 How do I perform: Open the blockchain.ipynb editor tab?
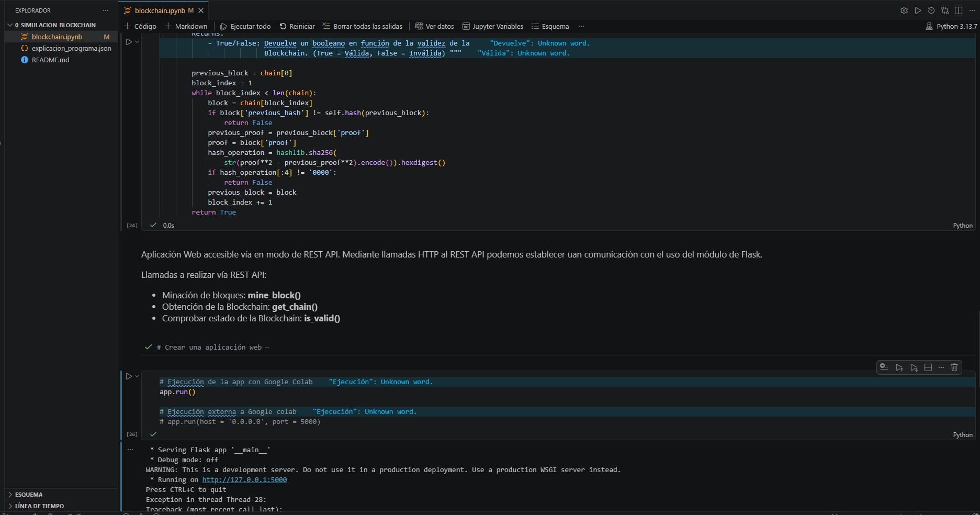point(159,10)
